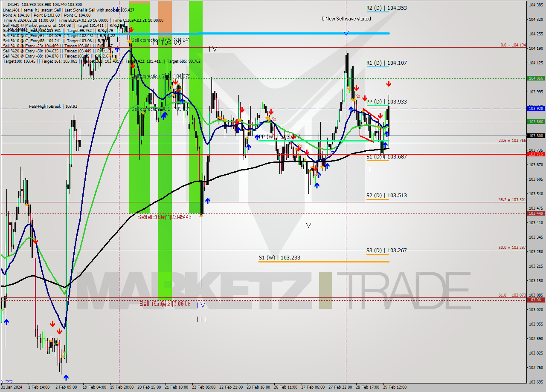This screenshot has height=392, width=546.
Task: Click the S3 (D) | 103.267 support label
Action: point(386,250)
